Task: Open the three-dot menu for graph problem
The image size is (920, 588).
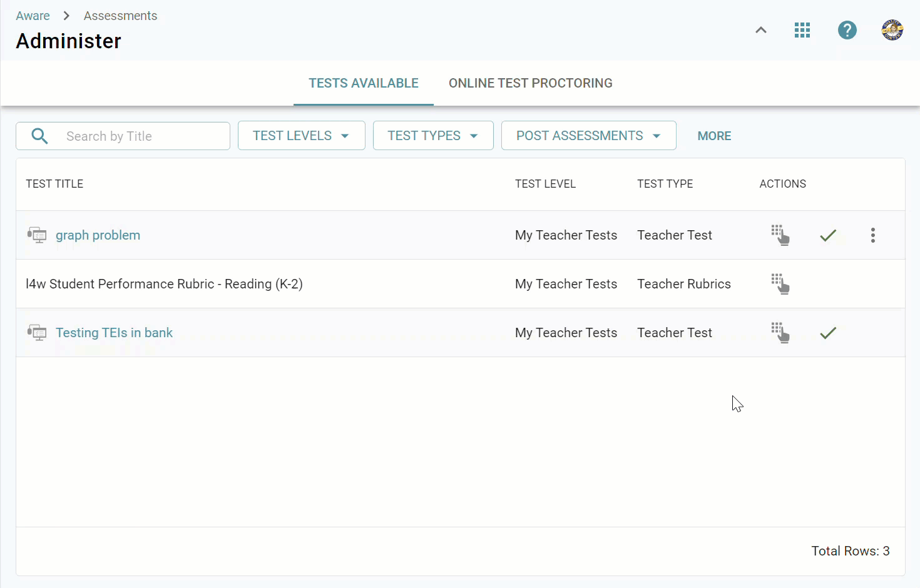Action: pyautogui.click(x=873, y=235)
